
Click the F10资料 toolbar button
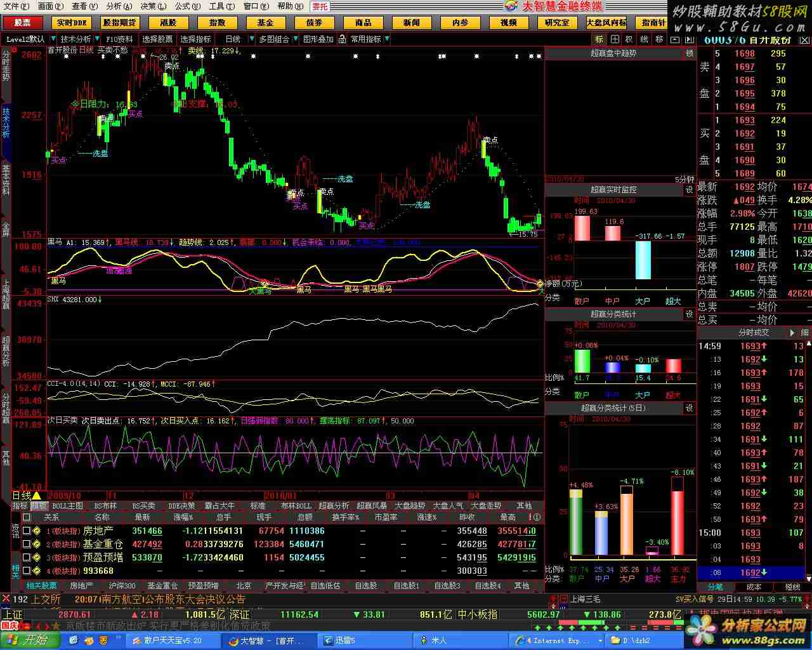pyautogui.click(x=120, y=39)
